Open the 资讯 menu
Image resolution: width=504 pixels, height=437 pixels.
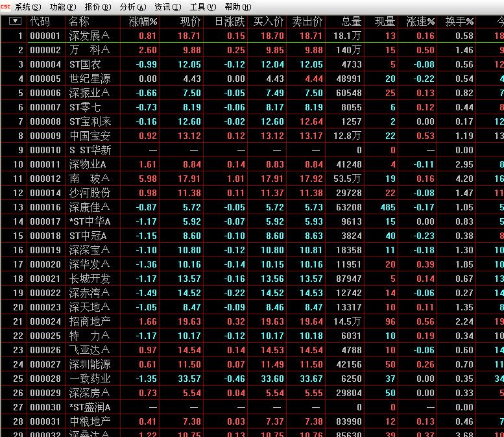click(167, 7)
